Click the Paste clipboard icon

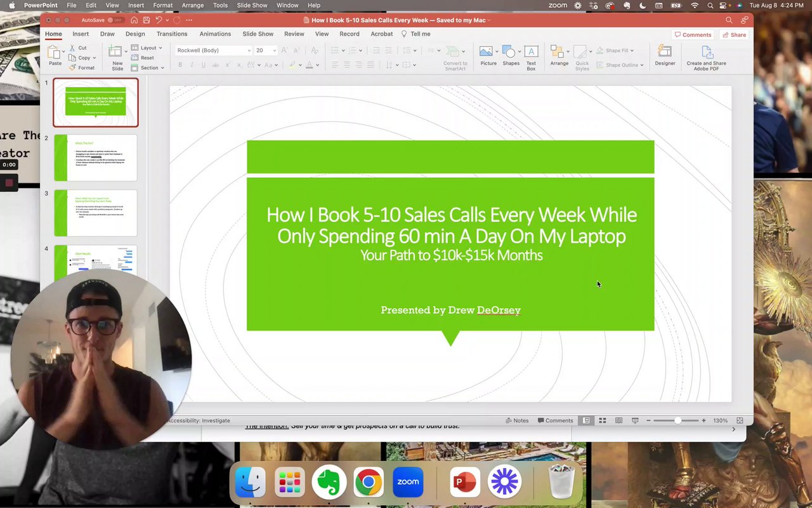[x=55, y=53]
